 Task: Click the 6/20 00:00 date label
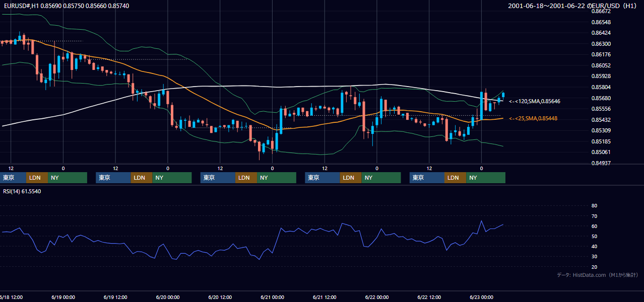(168, 297)
